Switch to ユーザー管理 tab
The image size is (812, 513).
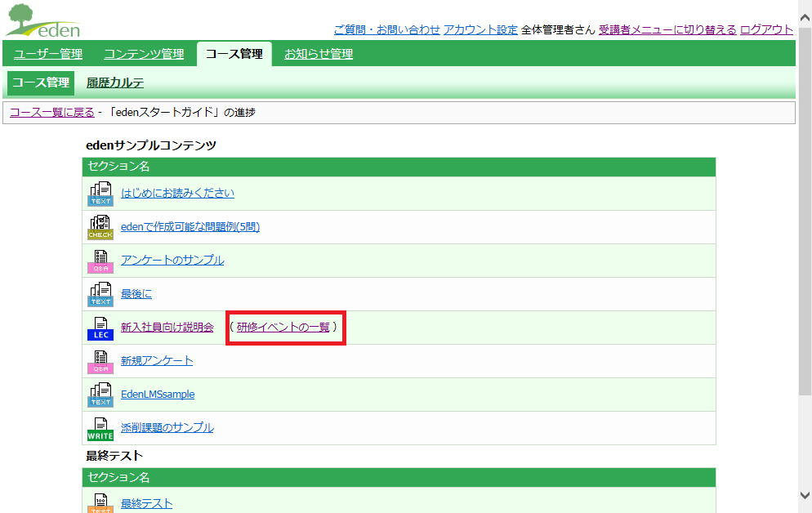[x=48, y=54]
